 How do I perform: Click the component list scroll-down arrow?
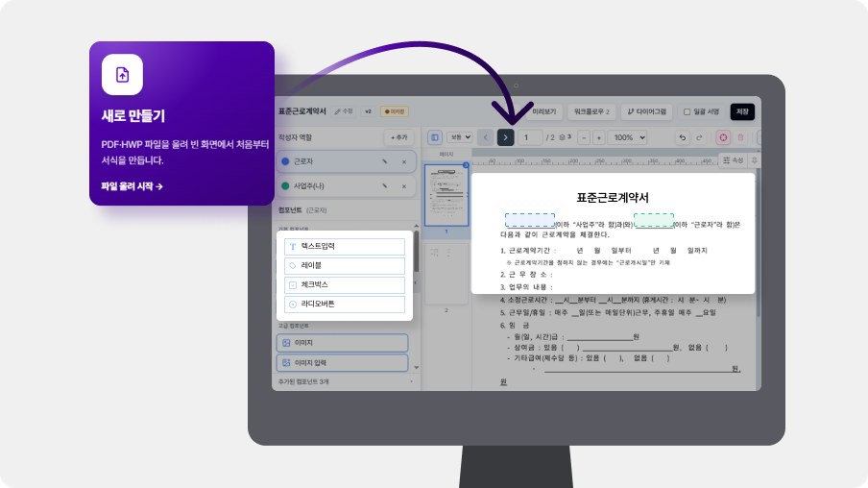click(x=417, y=367)
